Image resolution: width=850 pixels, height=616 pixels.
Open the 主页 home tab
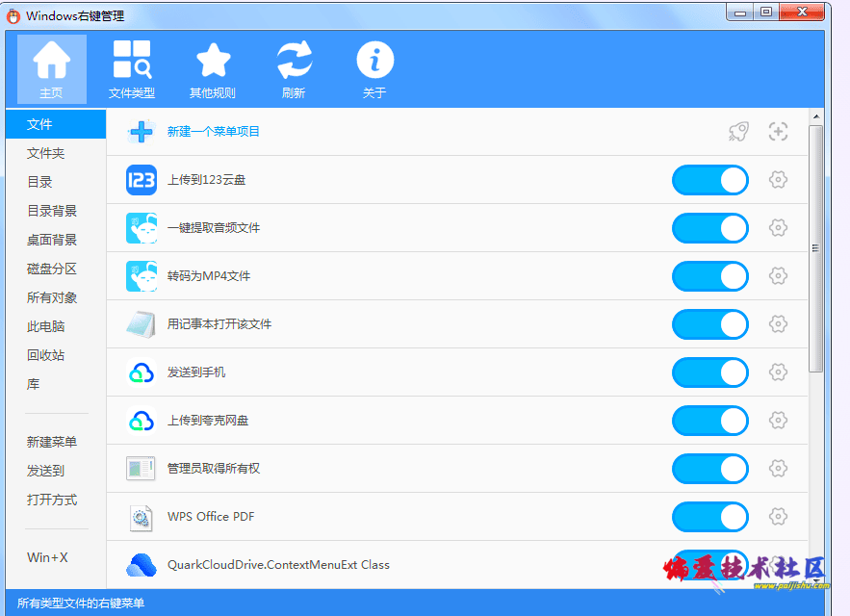[x=51, y=69]
